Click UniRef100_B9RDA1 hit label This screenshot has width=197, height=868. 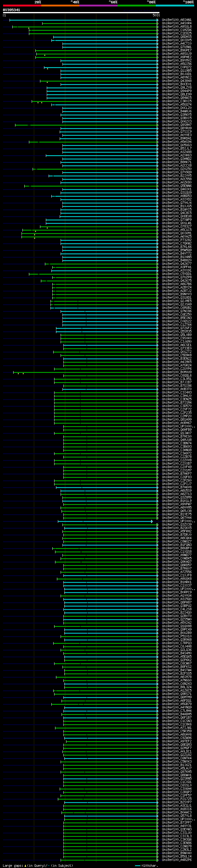tap(176, 139)
